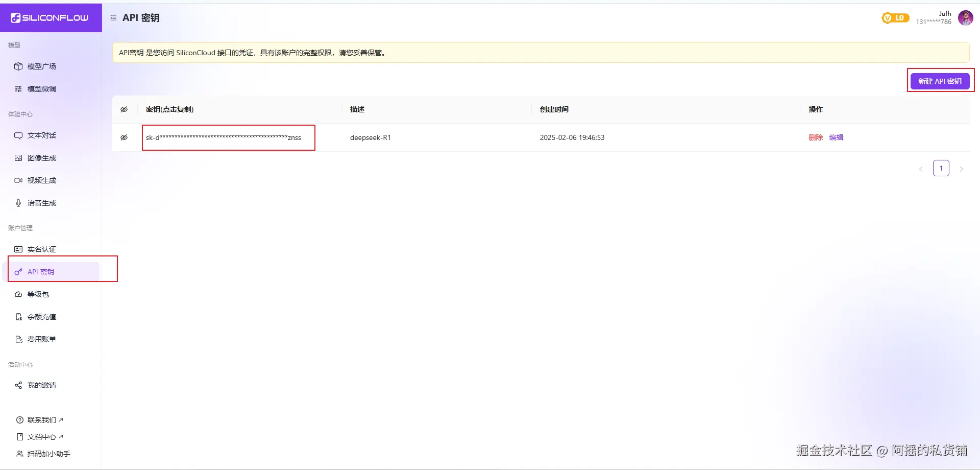This screenshot has height=470, width=980.
Task: Click the L0 level badge
Action: 895,18
